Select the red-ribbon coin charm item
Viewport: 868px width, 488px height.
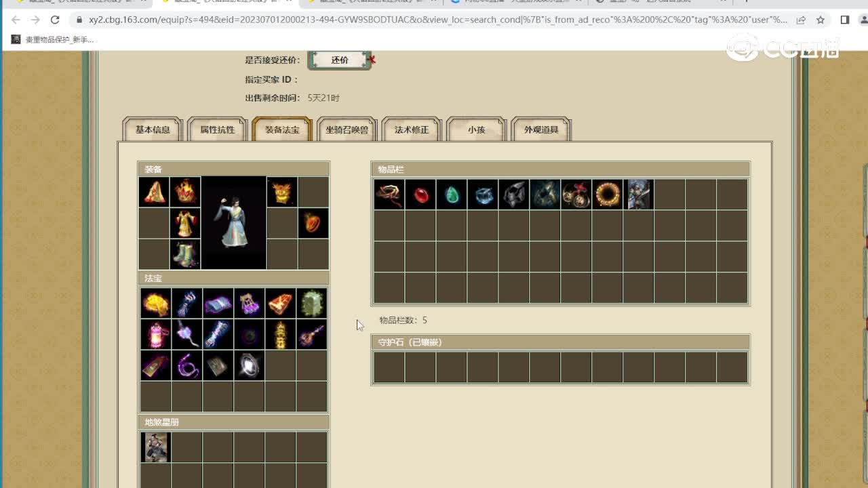[576, 195]
